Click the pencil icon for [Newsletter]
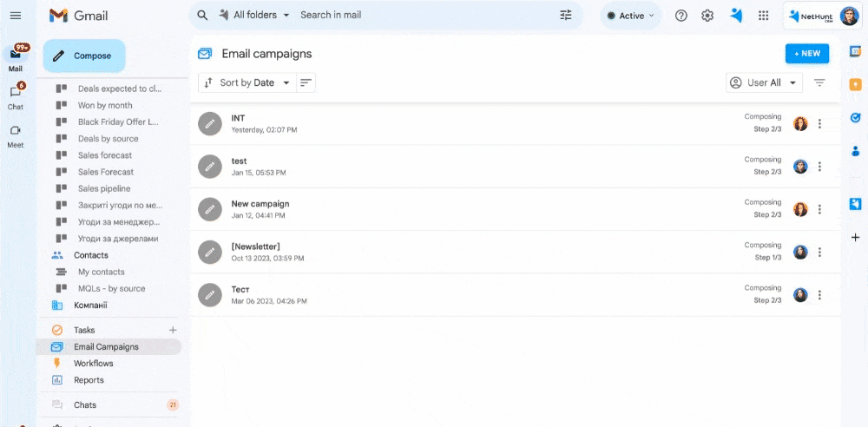This screenshot has height=427, width=868. (x=210, y=252)
